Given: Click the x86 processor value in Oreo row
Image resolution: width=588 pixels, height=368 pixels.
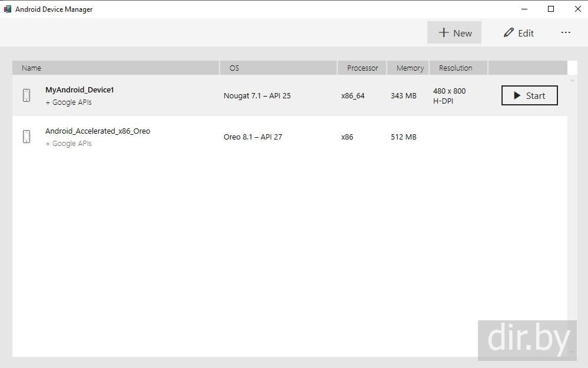Looking at the screenshot, I should pos(347,137).
